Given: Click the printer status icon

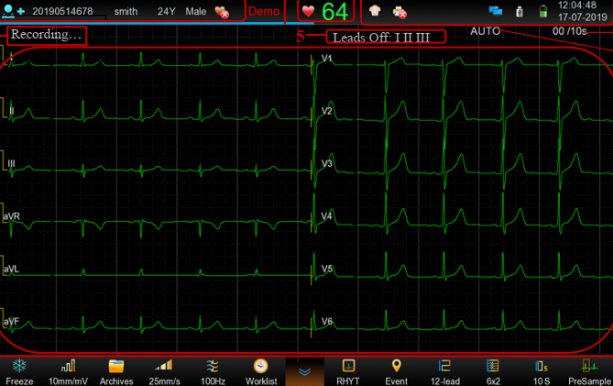Looking at the screenshot, I should (x=400, y=12).
